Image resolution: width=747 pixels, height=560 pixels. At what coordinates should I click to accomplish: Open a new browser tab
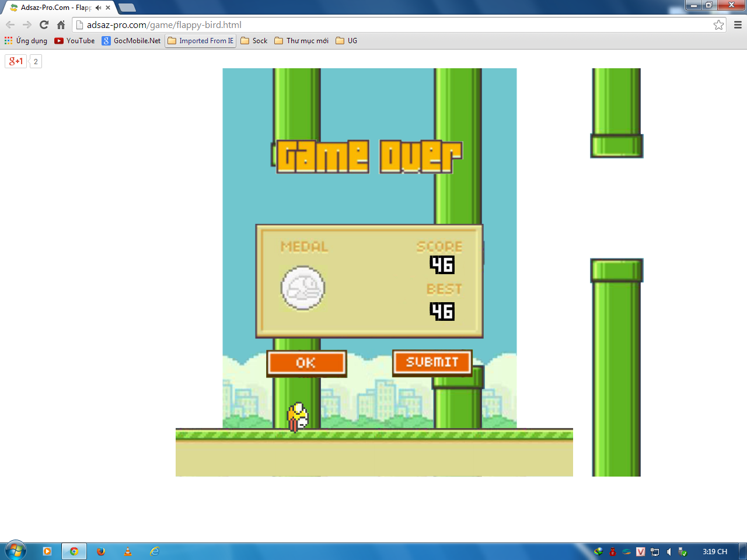coord(127,8)
